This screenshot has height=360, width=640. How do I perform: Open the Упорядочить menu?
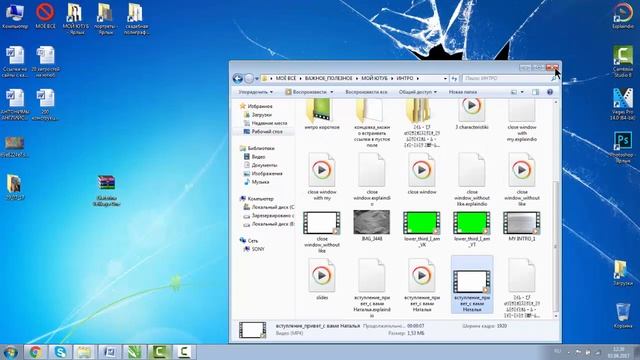[256, 92]
